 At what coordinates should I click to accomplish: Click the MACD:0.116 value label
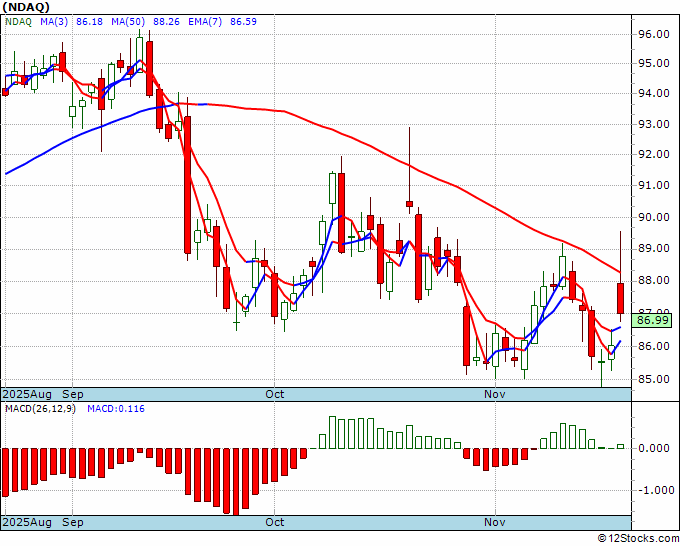point(116,409)
